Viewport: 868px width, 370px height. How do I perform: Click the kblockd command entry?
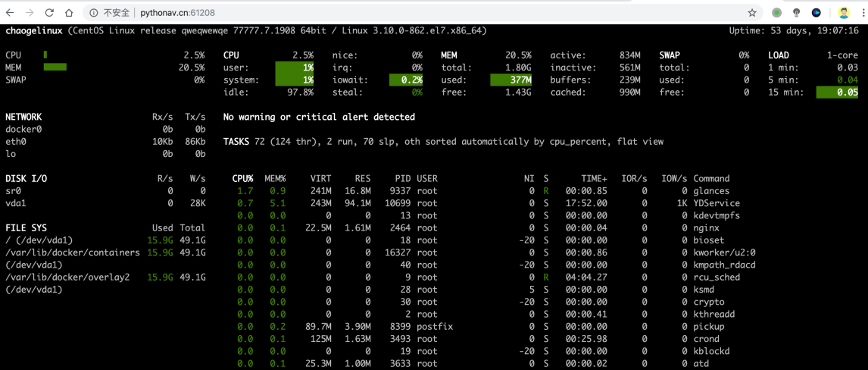[711, 350]
